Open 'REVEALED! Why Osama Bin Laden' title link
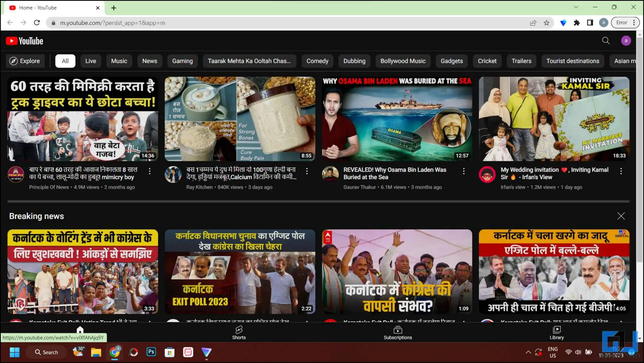The image size is (644, 363). pos(395,173)
